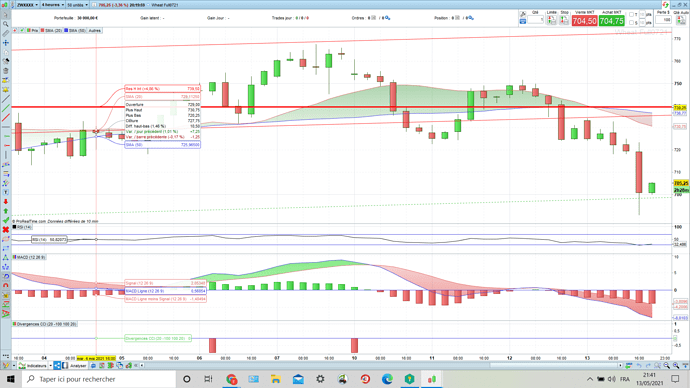Select the cursor pointer tool in left toolbar

[x=6, y=15]
